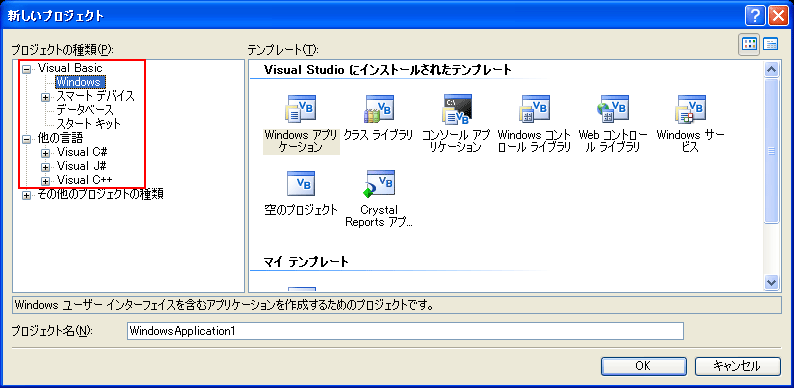Select the その他のプロジェクトの種類 label

100,193
